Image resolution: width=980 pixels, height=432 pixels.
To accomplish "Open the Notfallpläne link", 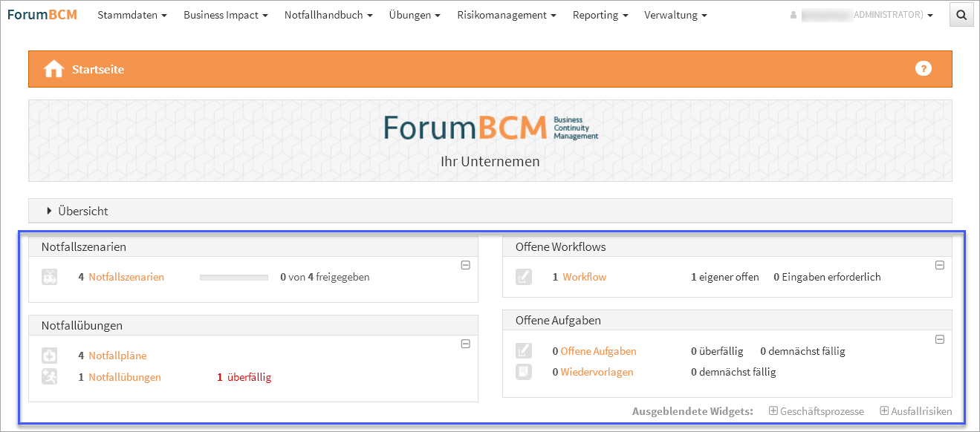I will pos(117,356).
